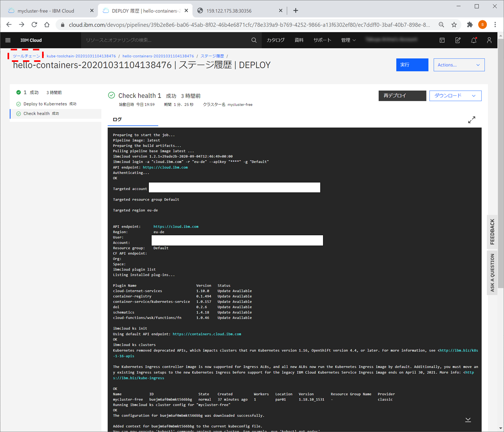Screen dimensions: 504x432
Task: Open the ダウンロード dropdown
Action: [455, 96]
